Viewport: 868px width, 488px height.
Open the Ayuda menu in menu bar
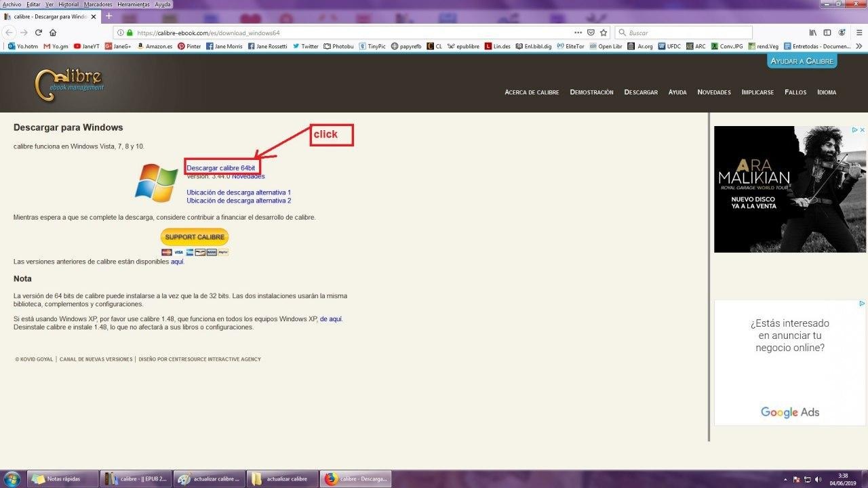pyautogui.click(x=163, y=4)
